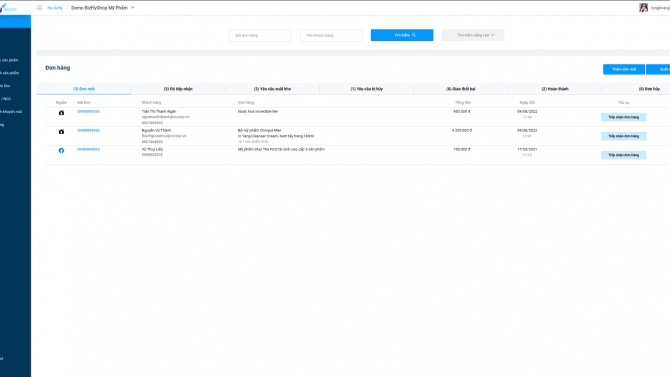Click product text Bộ mỹ phẩm Clinique Men

(259, 130)
